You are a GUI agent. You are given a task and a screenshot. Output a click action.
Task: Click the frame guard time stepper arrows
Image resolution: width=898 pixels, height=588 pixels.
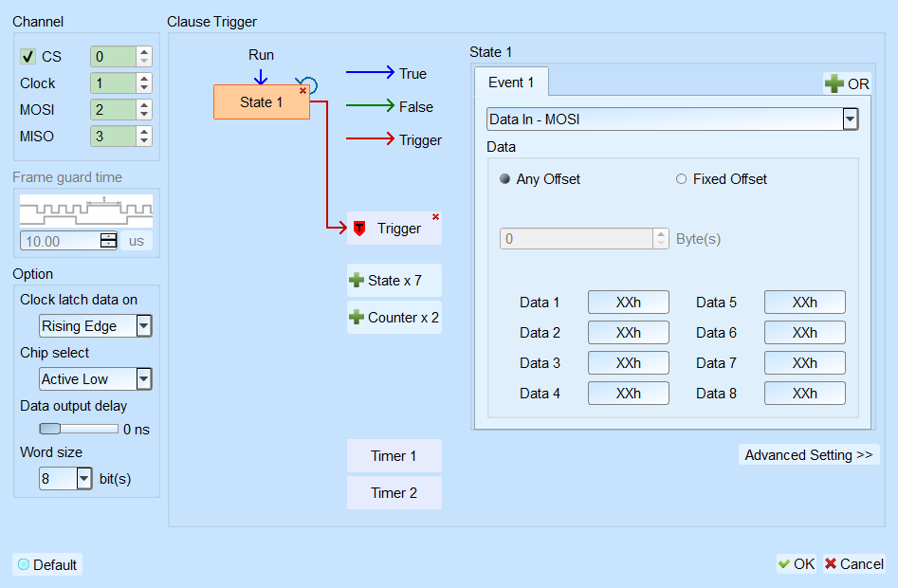pos(108,241)
